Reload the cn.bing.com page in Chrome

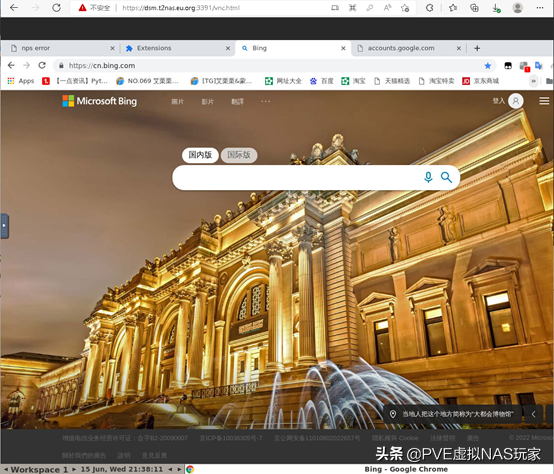42,65
